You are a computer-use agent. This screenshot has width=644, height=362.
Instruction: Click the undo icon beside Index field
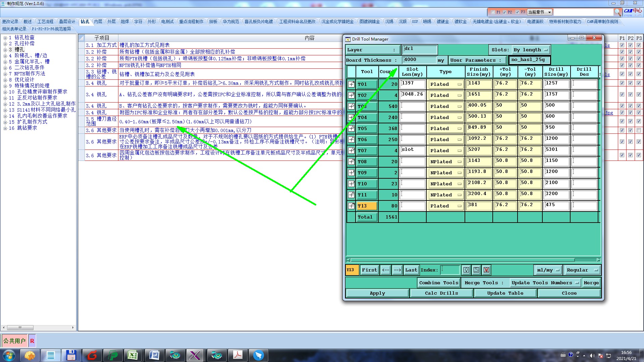pos(476,270)
